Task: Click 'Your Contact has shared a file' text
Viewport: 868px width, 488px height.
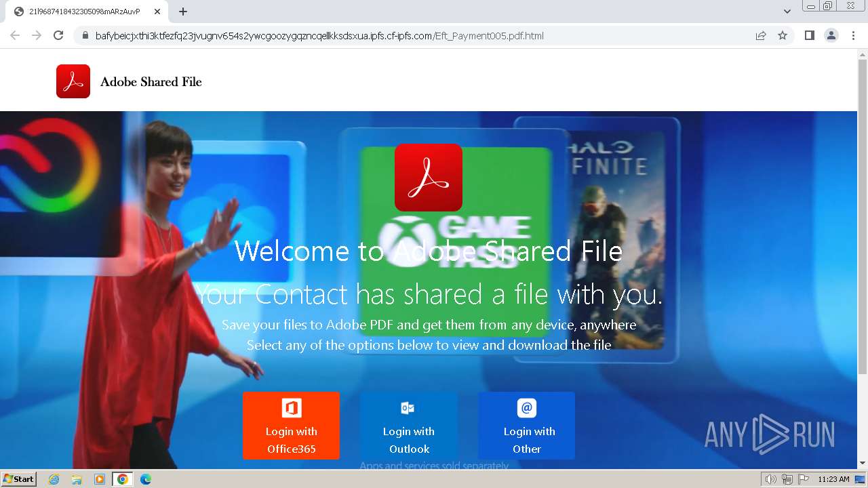Action: (x=429, y=295)
